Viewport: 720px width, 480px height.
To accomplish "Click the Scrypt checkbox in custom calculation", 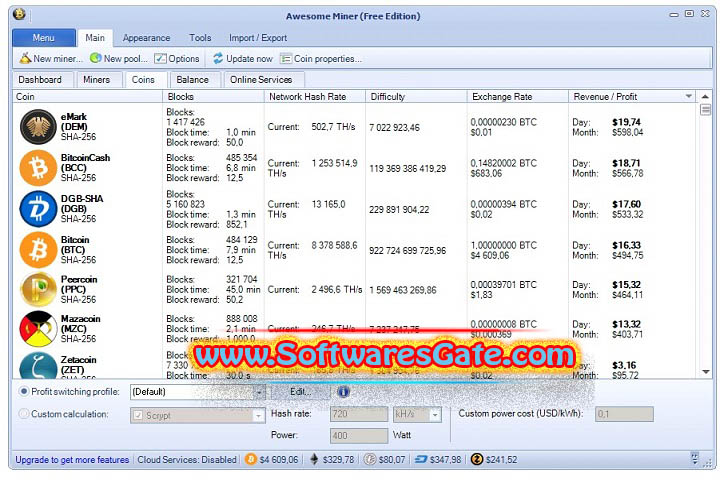I will pos(138,415).
